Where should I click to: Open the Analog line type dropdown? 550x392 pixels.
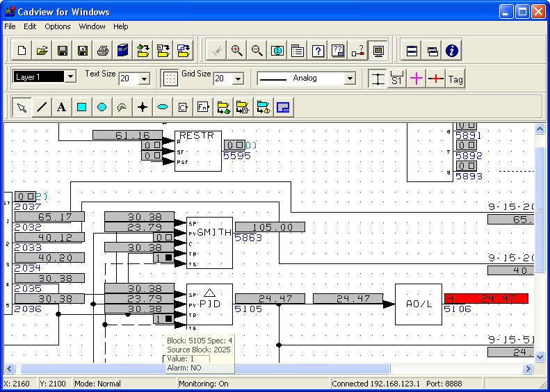point(350,78)
